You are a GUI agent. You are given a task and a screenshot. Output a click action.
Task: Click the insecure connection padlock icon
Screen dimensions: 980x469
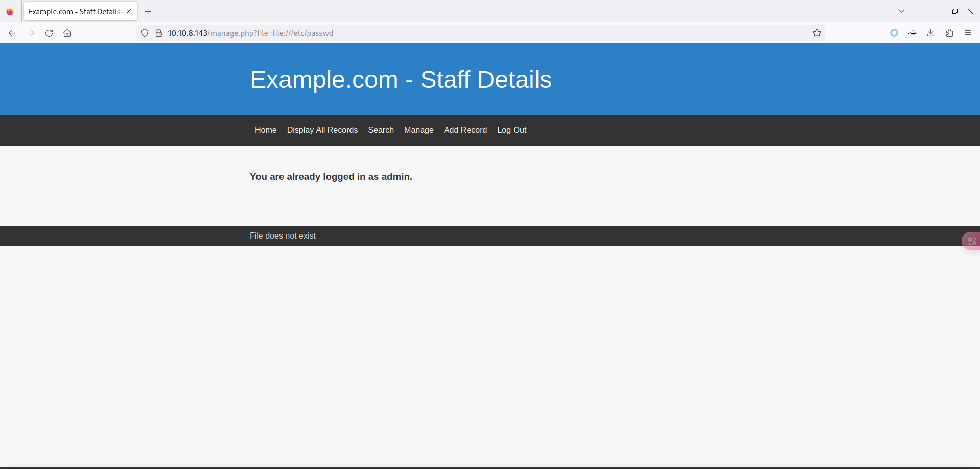[159, 33]
